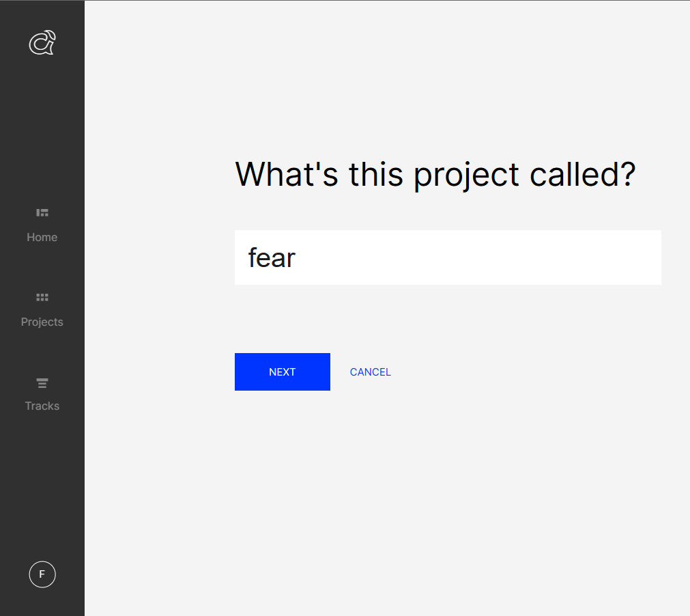
Task: Click the word "called?" in the heading
Action: (x=583, y=174)
